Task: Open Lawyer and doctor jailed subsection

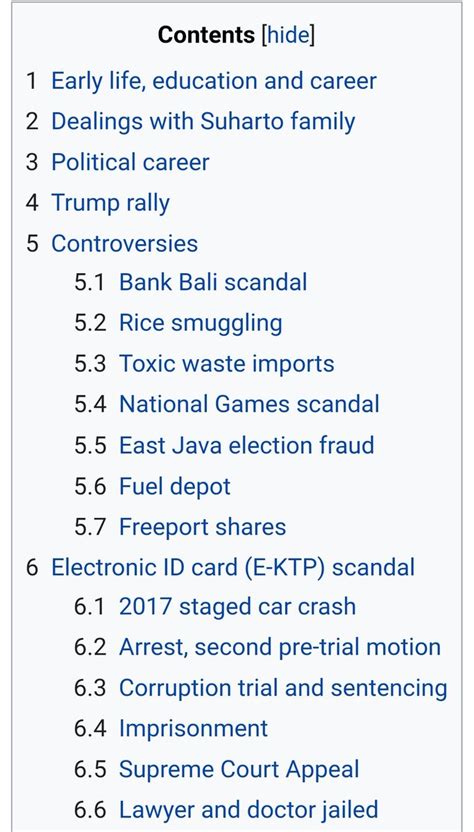Action: [x=248, y=810]
